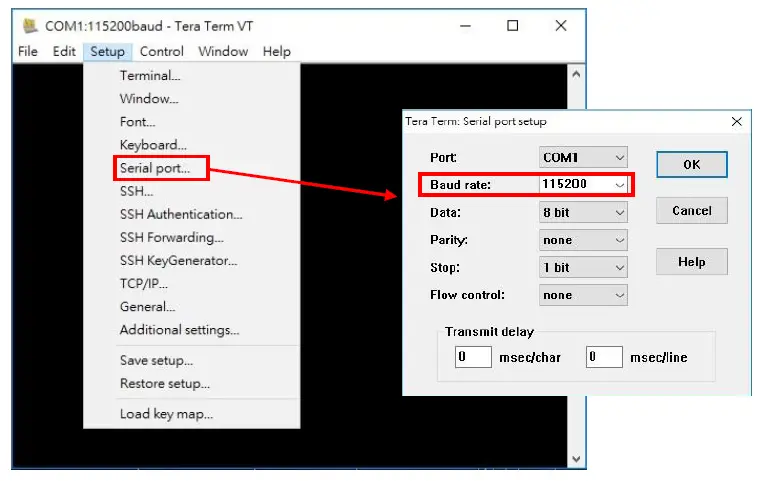
Task: Expand the Flow control dropdown
Action: 583,295
